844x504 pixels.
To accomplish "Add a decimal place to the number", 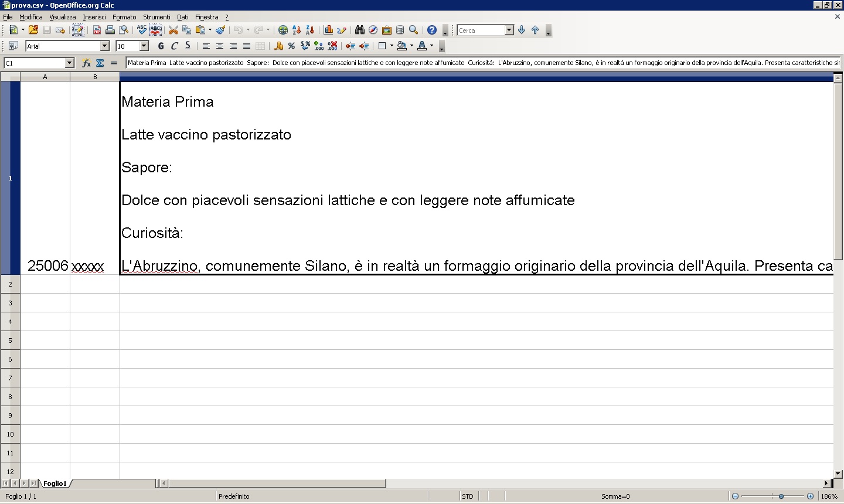I will click(x=319, y=46).
